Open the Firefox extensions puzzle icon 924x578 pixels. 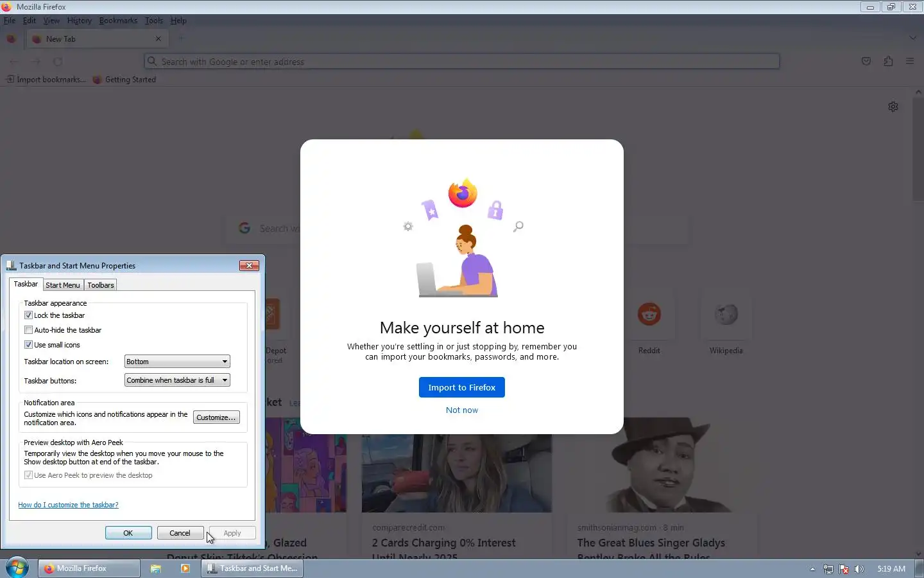[x=888, y=62]
